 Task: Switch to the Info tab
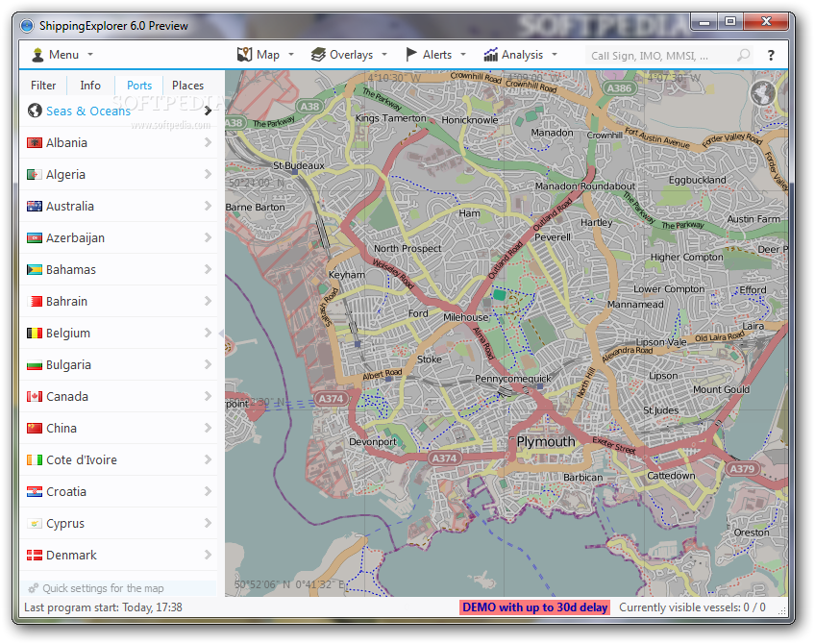click(90, 86)
